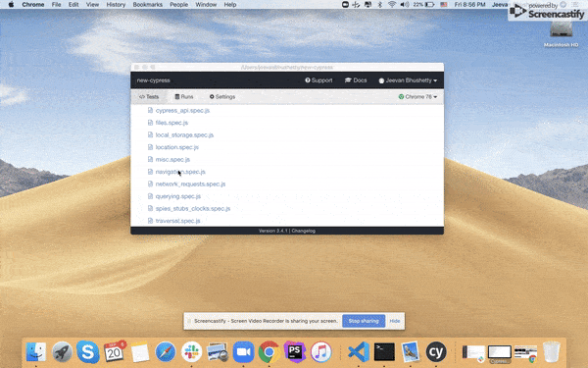Run the files.spec.js spec

pos(171,123)
